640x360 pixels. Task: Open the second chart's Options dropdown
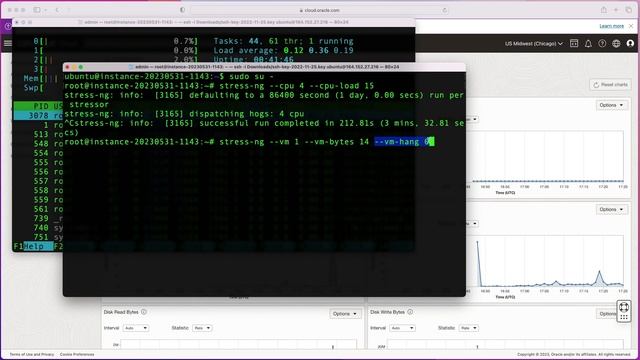point(611,209)
